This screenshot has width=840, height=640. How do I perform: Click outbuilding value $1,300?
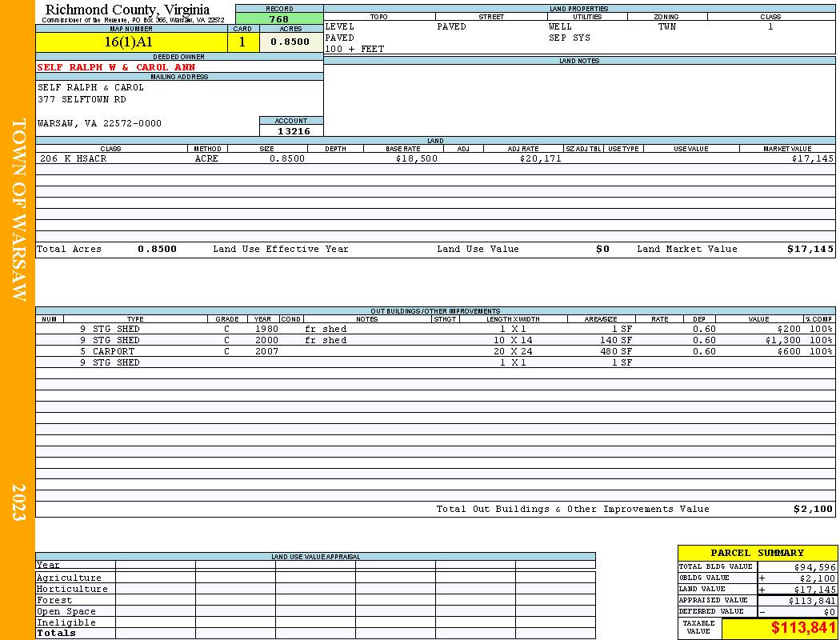(x=783, y=341)
